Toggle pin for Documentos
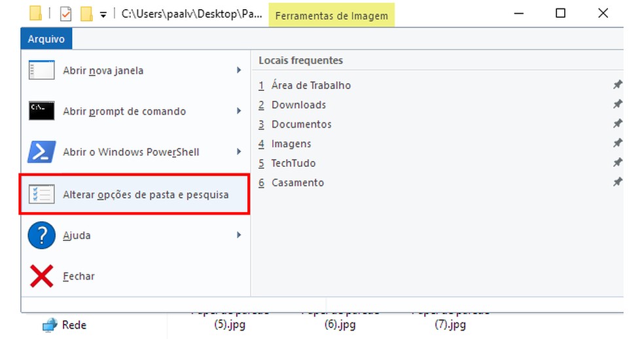The image size is (644, 339). 617,123
